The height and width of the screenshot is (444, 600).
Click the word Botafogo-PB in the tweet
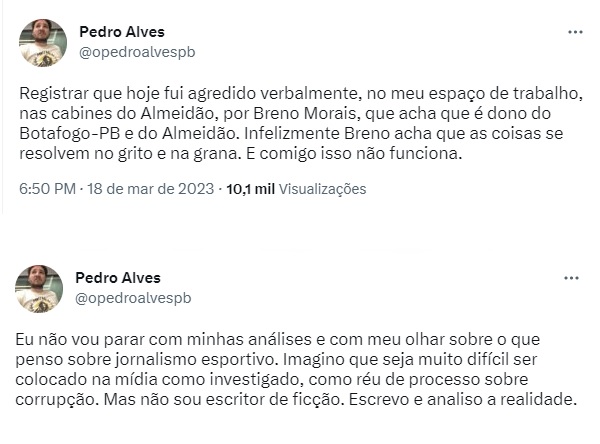click(x=70, y=134)
